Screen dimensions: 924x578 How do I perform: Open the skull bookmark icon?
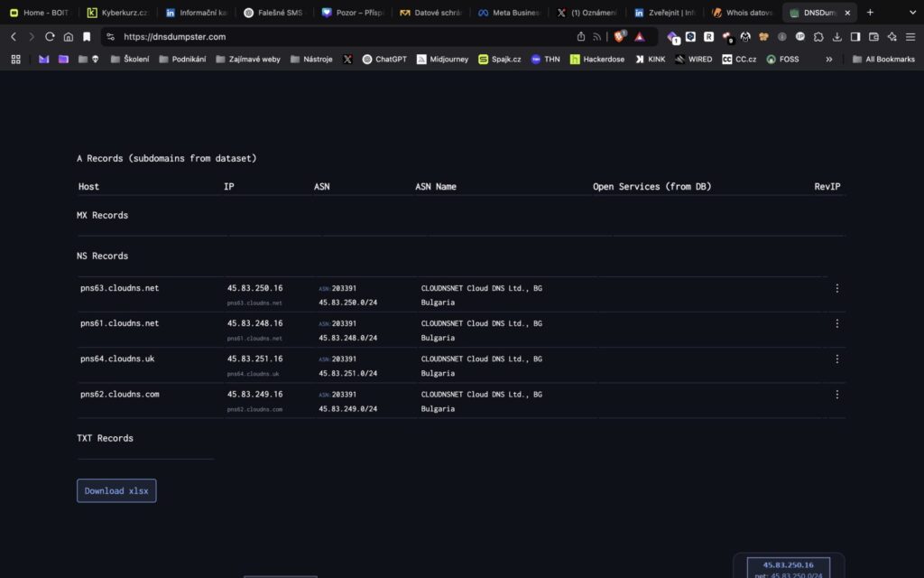(x=96, y=59)
